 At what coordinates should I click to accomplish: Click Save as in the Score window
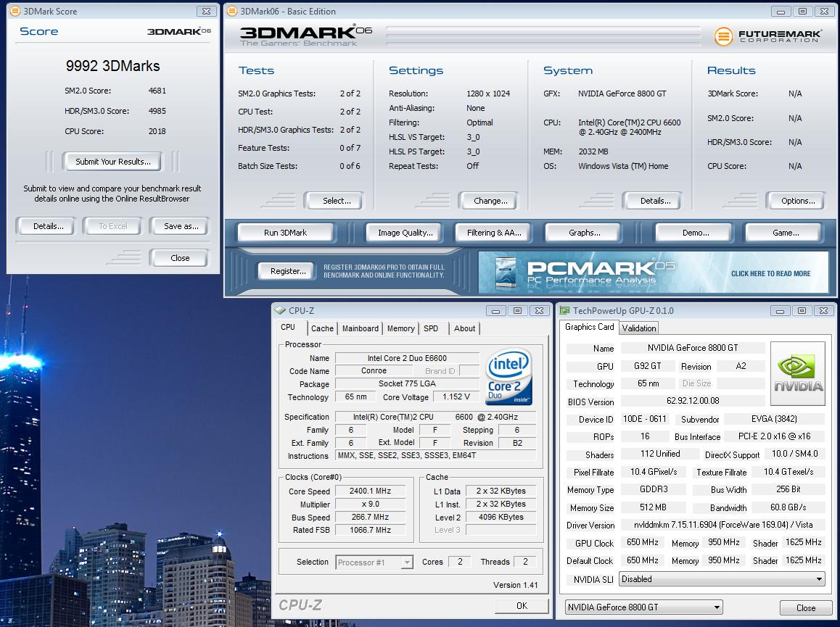tap(181, 226)
